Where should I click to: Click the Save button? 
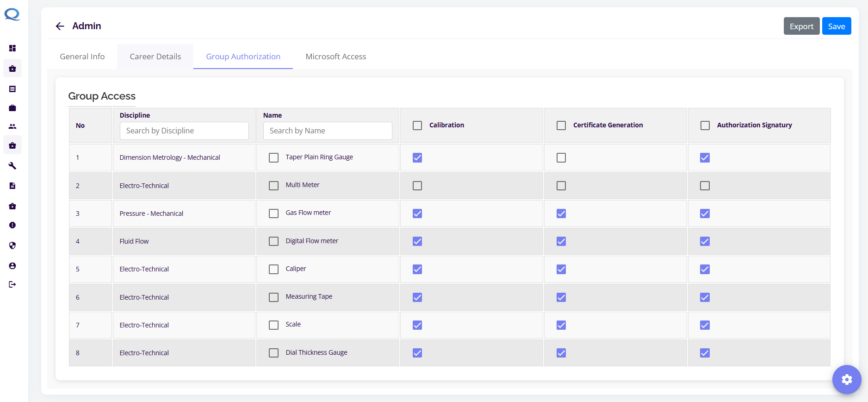pyautogui.click(x=836, y=26)
